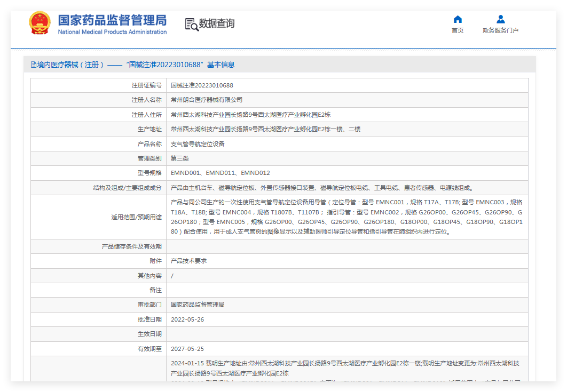Click the 生效日期 row label
The height and width of the screenshot is (392, 567).
[149, 334]
